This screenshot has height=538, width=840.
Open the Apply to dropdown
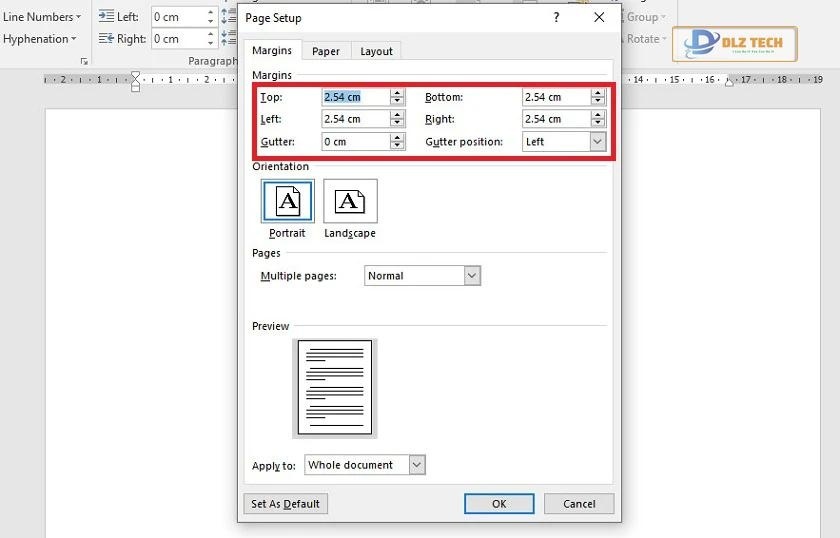coord(417,465)
